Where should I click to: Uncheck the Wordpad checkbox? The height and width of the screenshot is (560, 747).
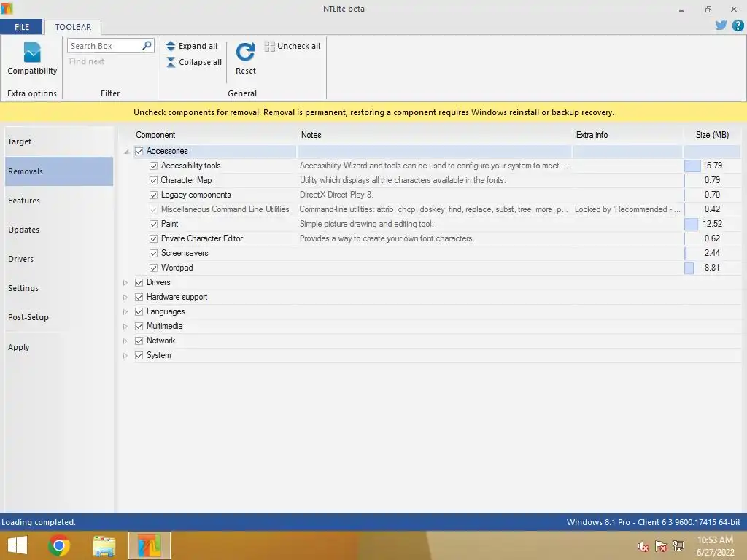(x=153, y=268)
